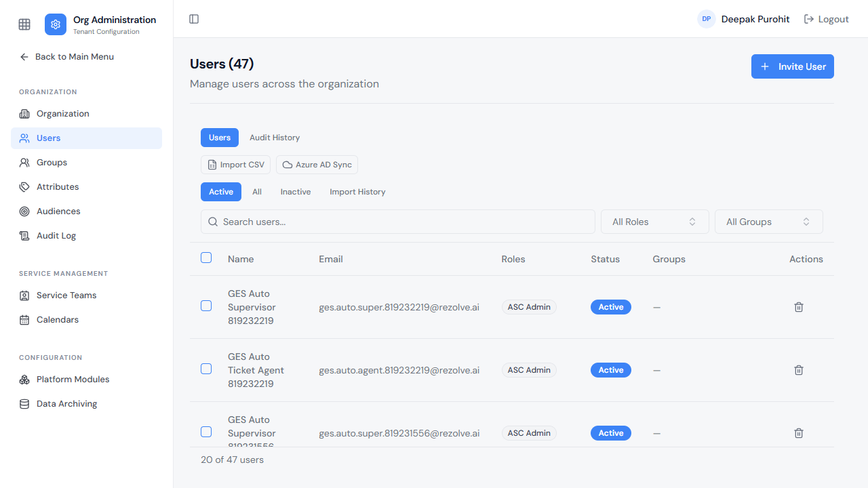The width and height of the screenshot is (868, 488).
Task: Click the '20 of 47 users' count text
Action: (x=232, y=460)
